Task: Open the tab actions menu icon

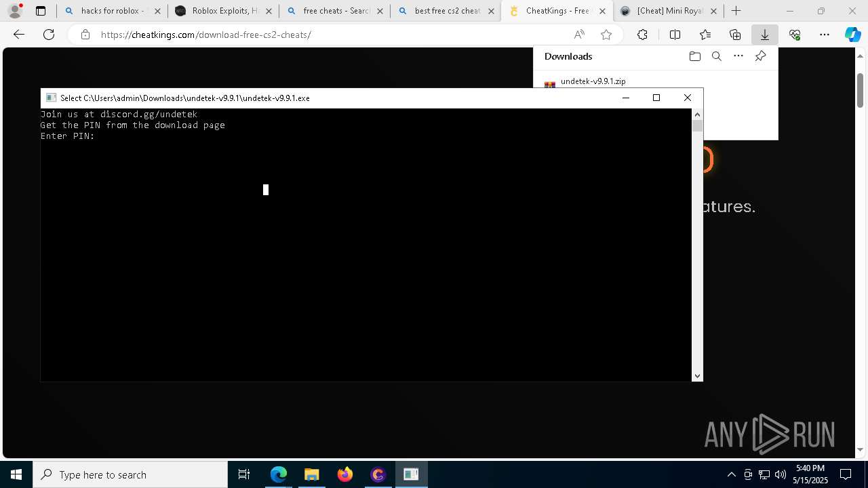Action: pyautogui.click(x=41, y=11)
